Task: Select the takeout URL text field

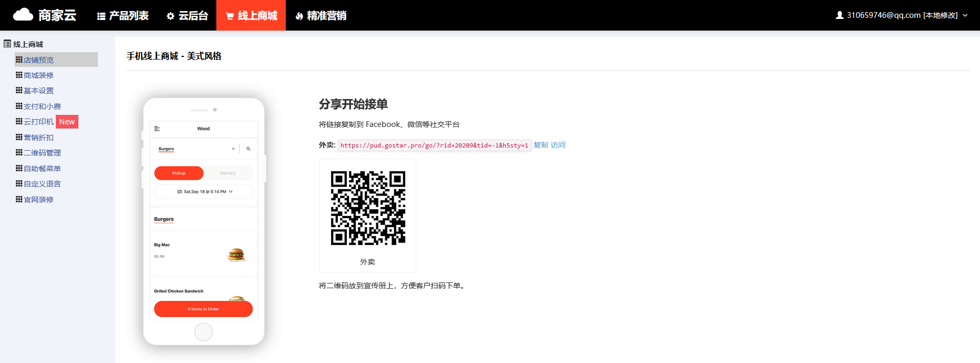Action: pos(434,145)
